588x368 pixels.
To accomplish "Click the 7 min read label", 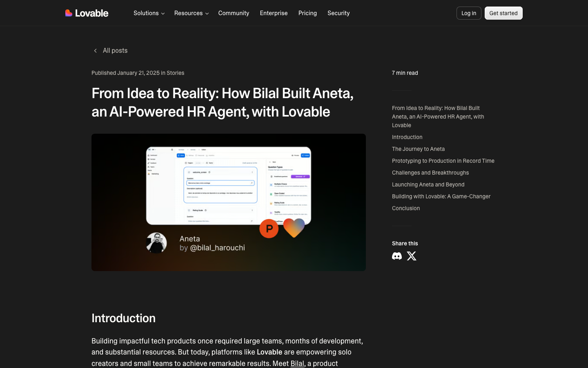I will [x=405, y=73].
